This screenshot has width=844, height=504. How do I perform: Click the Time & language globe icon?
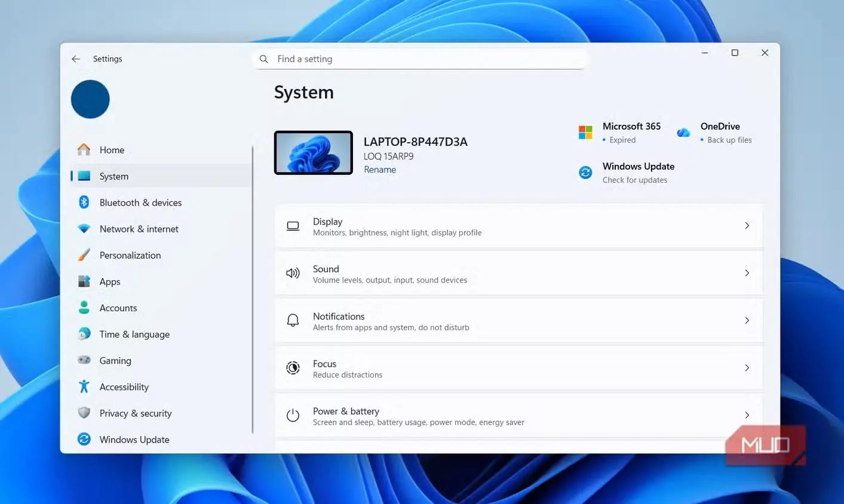pyautogui.click(x=84, y=334)
